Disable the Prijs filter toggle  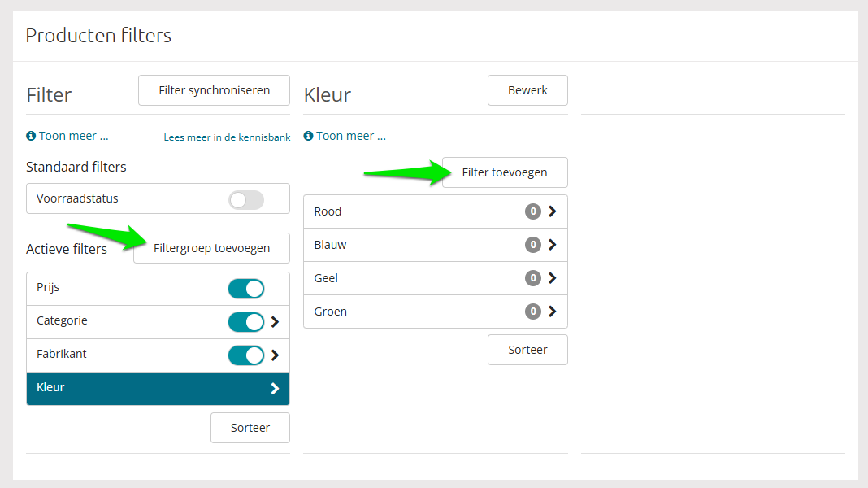[246, 289]
